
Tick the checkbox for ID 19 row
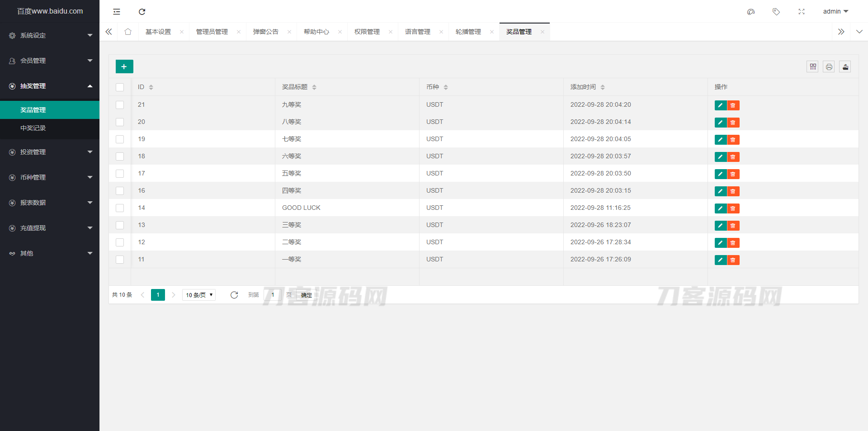(x=120, y=139)
